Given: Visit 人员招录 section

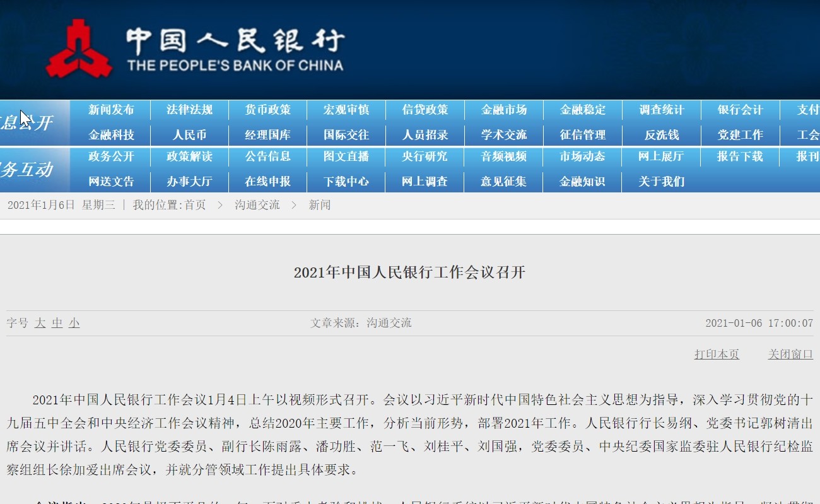Looking at the screenshot, I should [x=425, y=135].
